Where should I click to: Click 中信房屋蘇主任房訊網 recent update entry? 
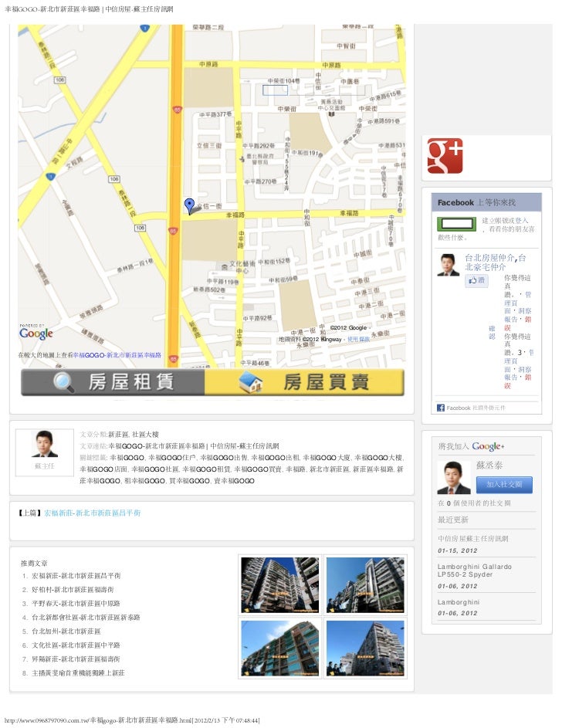pyautogui.click(x=473, y=539)
